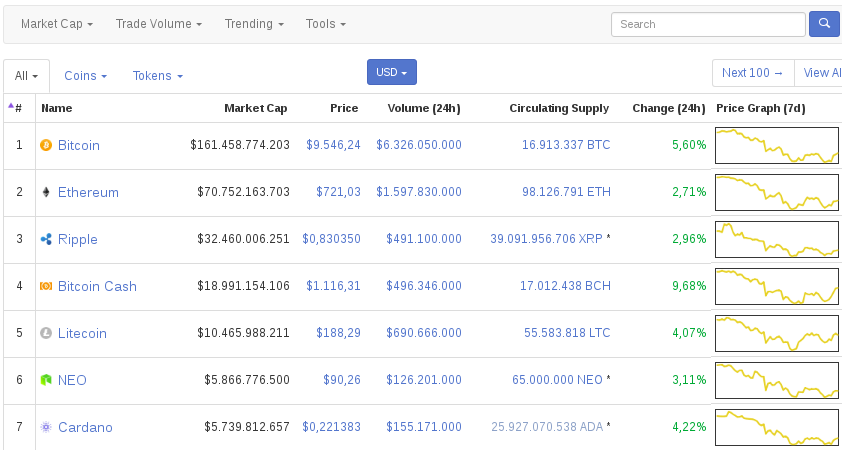Viewport: 842px width, 450px height.
Task: Open Bitcoin's 7-day price graph
Action: (777, 146)
